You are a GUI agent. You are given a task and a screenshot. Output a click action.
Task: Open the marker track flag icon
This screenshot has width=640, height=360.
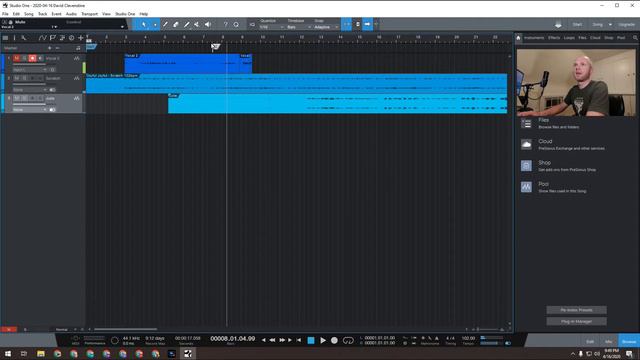point(52,38)
